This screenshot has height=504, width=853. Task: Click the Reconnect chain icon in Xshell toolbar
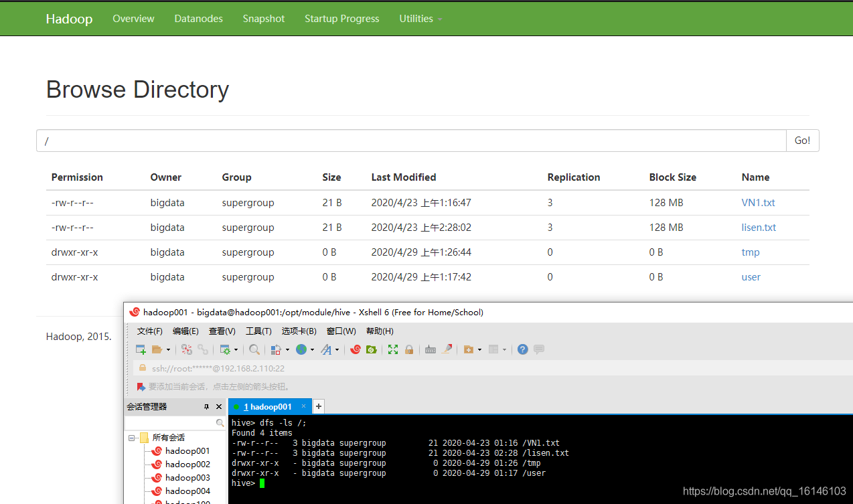click(x=203, y=349)
